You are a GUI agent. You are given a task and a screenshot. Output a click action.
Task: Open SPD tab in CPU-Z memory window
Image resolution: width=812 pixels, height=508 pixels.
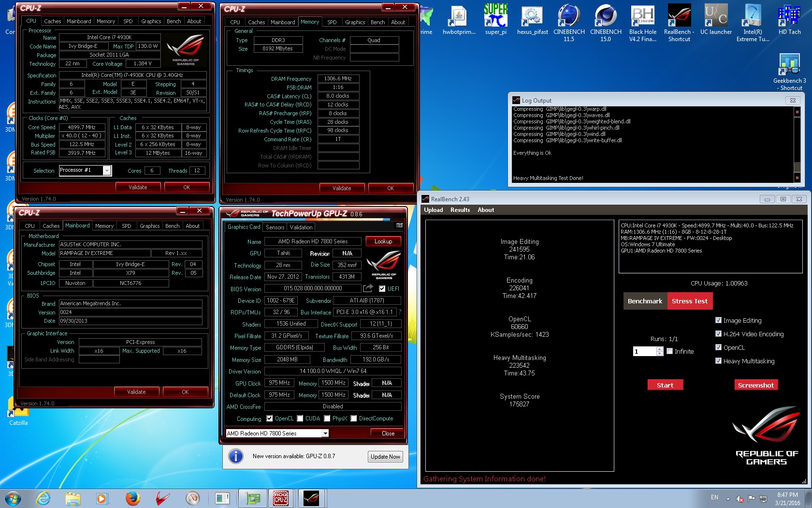point(332,22)
